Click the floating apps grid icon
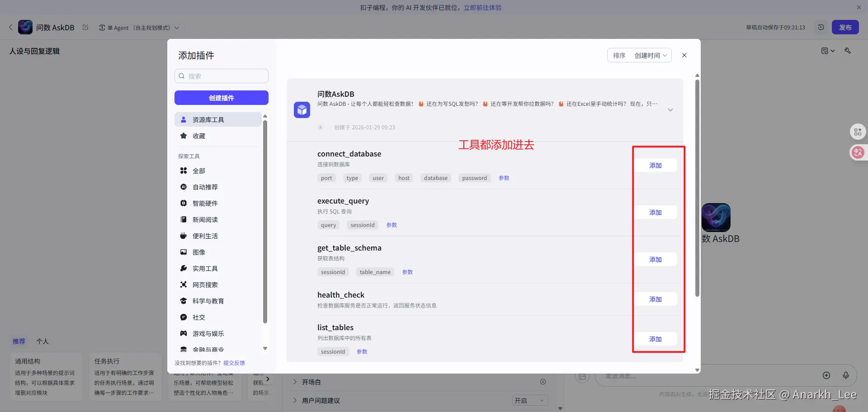Viewport: 868px width, 412px height. [858, 132]
